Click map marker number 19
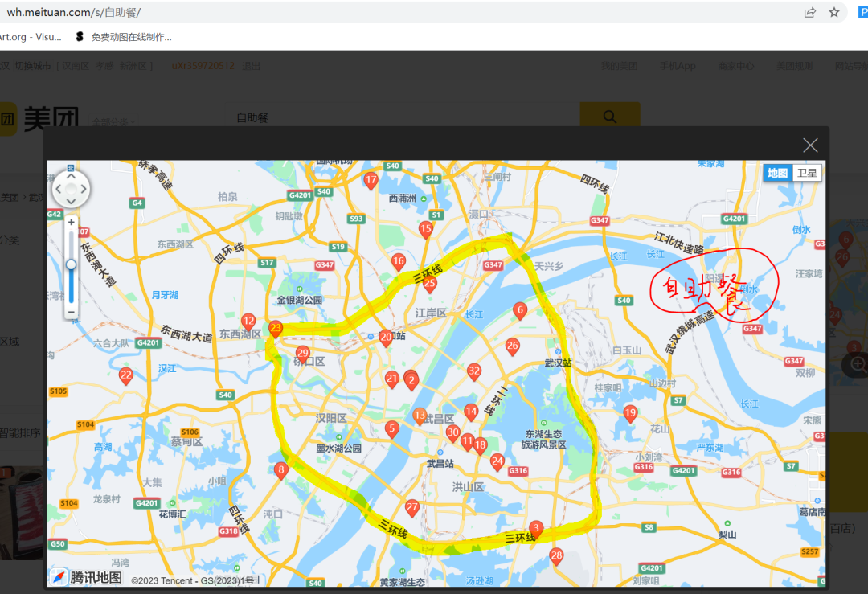868x594 pixels. pos(630,413)
